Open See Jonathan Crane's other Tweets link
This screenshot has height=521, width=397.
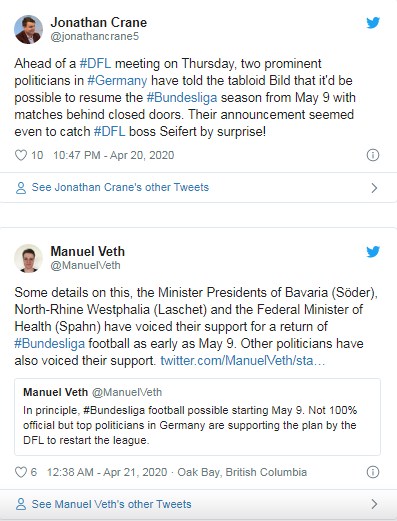click(120, 187)
